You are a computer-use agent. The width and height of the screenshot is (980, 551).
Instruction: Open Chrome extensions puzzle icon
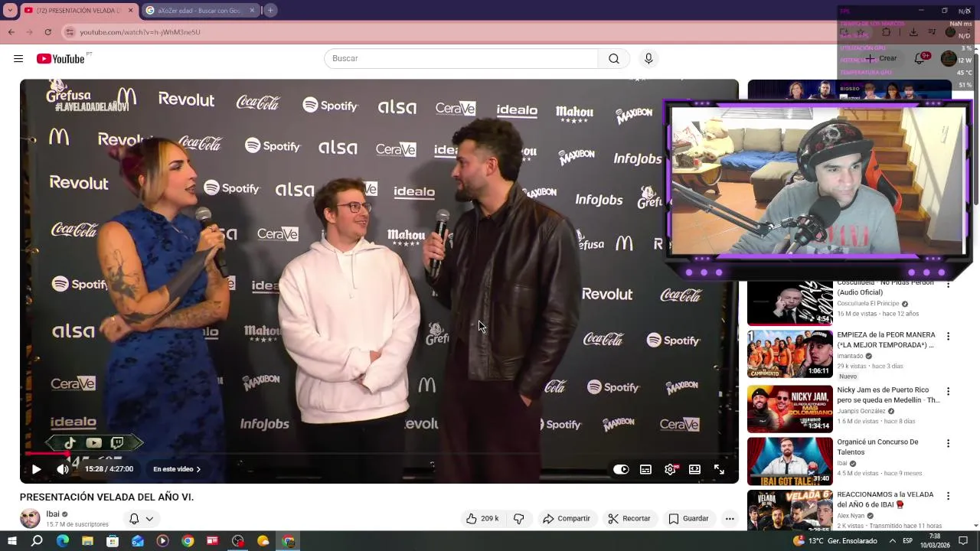(x=886, y=32)
